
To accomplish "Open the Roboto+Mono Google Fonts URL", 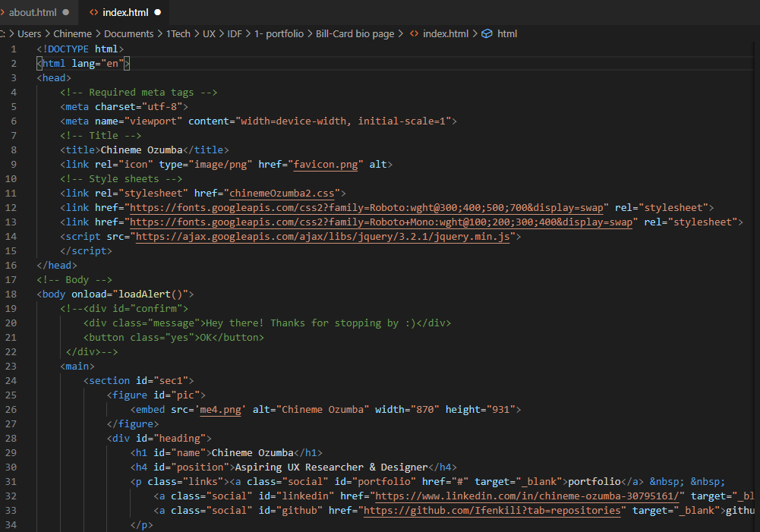I will click(x=381, y=222).
